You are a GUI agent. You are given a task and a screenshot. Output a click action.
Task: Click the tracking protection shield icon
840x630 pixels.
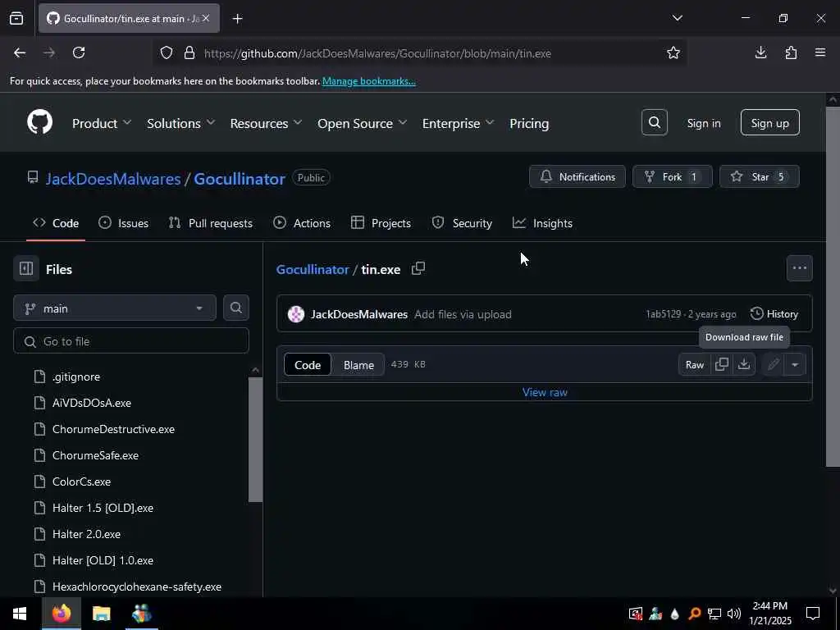(167, 53)
